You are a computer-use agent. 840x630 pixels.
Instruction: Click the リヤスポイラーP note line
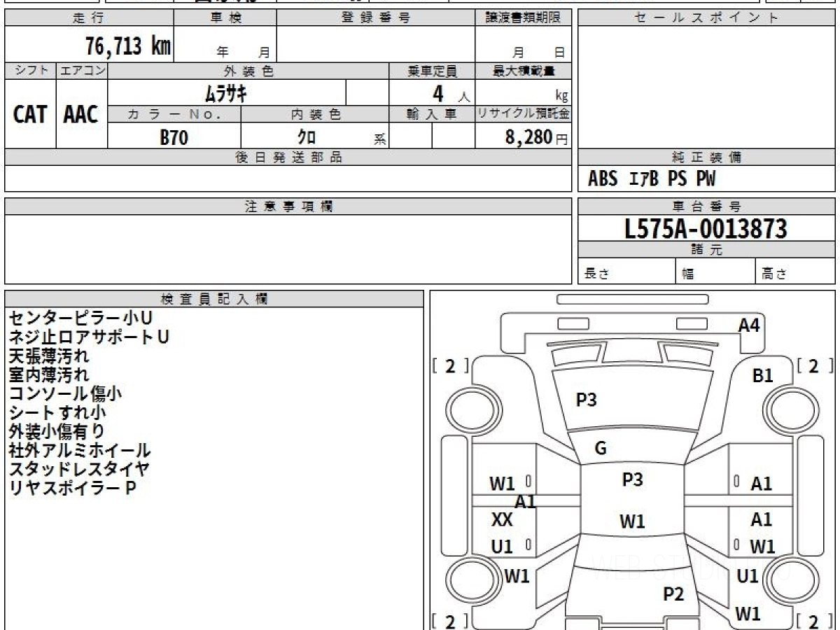tap(72, 489)
